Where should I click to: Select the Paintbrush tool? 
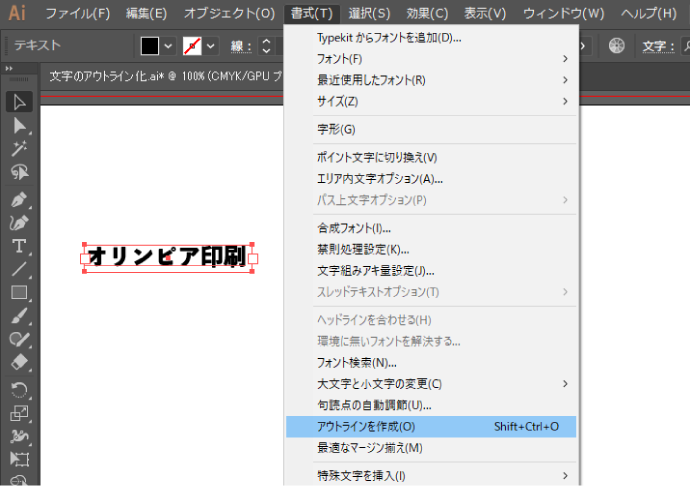click(x=19, y=316)
